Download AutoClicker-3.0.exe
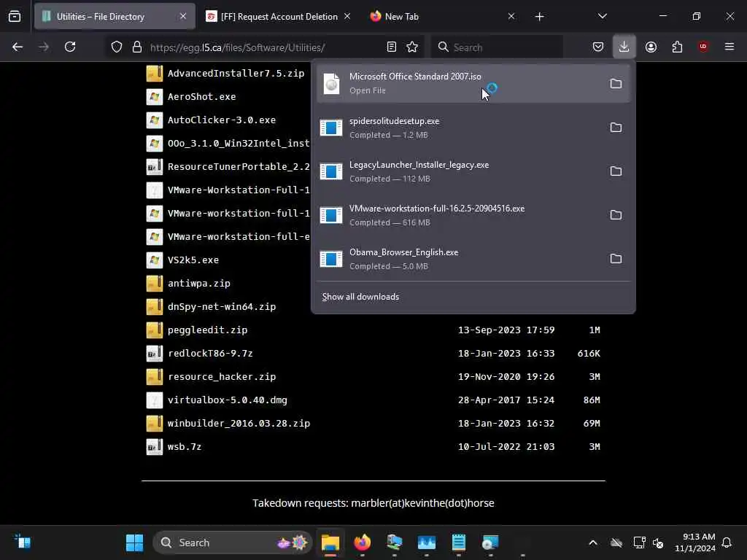The width and height of the screenshot is (747, 560). (222, 120)
